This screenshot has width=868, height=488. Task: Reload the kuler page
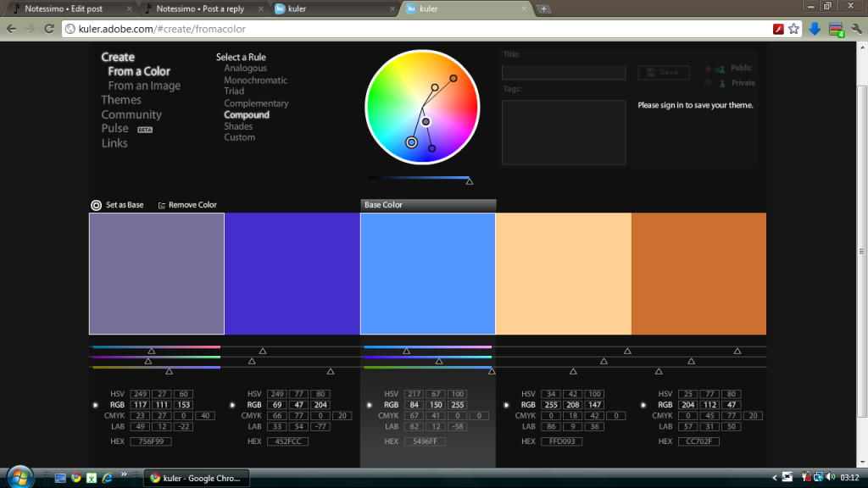(x=48, y=29)
